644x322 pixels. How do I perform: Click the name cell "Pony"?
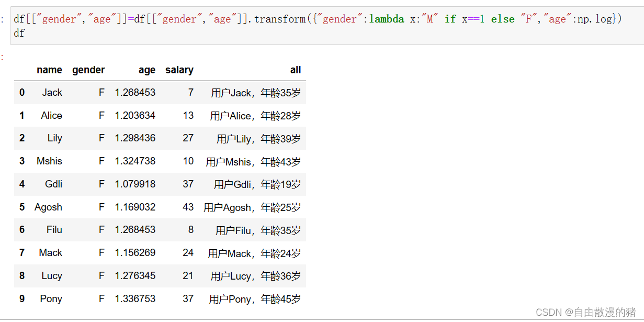click(51, 299)
